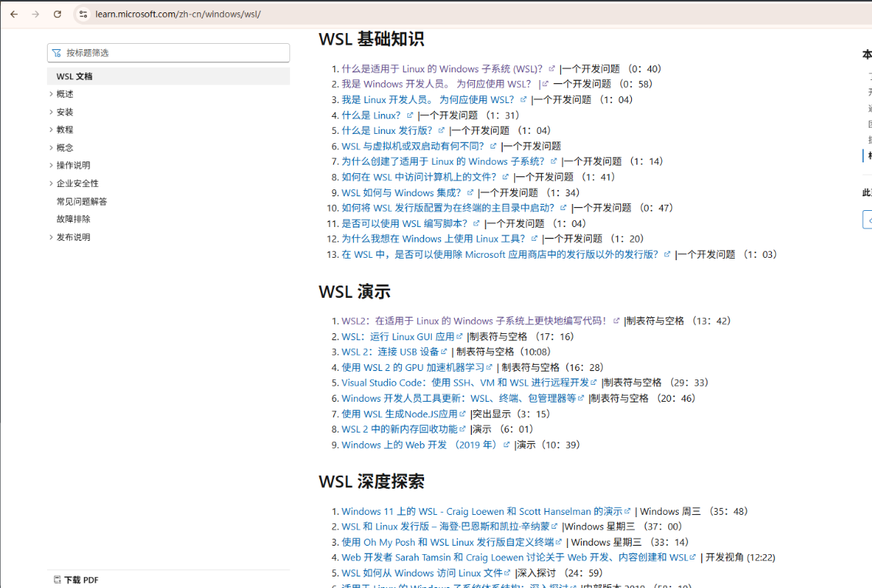Open link WSL2：在适用于 Linux 的 Windows 子系统上更快地编写代码
872x588 pixels.
tap(474, 321)
